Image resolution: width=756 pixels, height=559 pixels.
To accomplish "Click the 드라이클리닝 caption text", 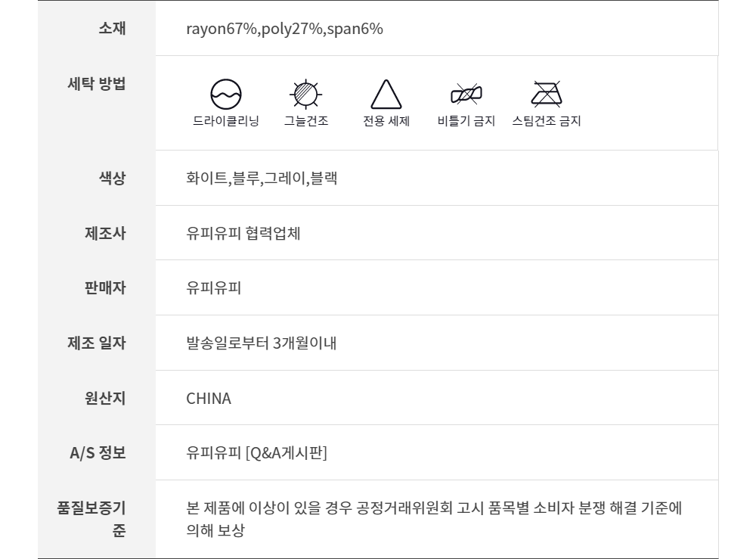I will click(x=225, y=121).
